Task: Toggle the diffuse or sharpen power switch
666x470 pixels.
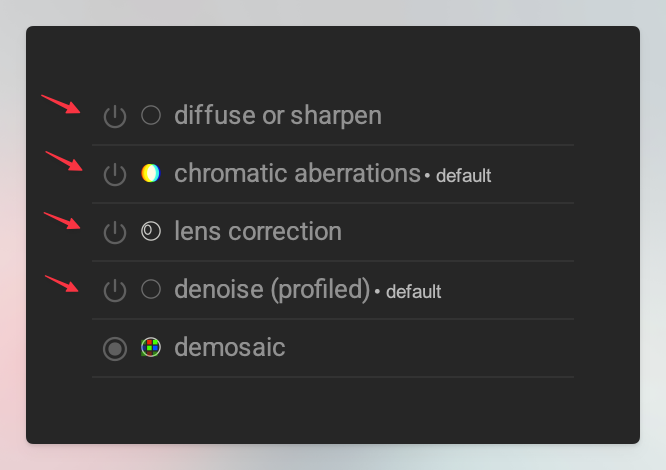Action: point(116,116)
